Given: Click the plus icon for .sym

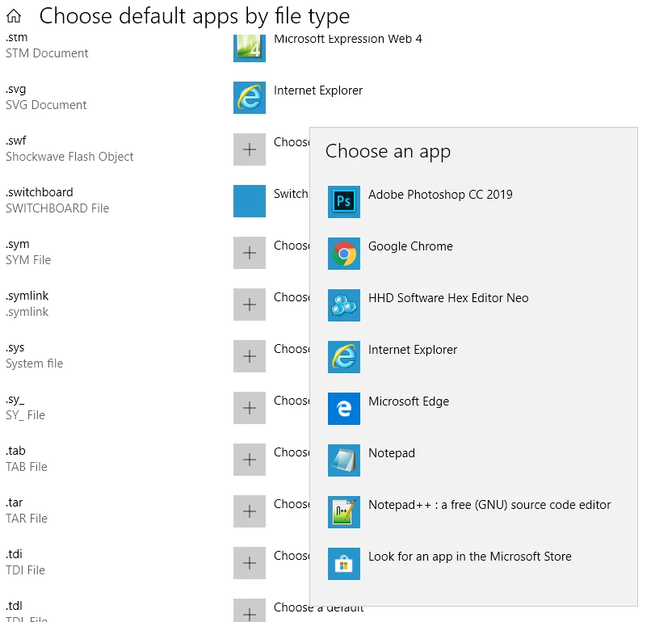Looking at the screenshot, I should tap(250, 253).
